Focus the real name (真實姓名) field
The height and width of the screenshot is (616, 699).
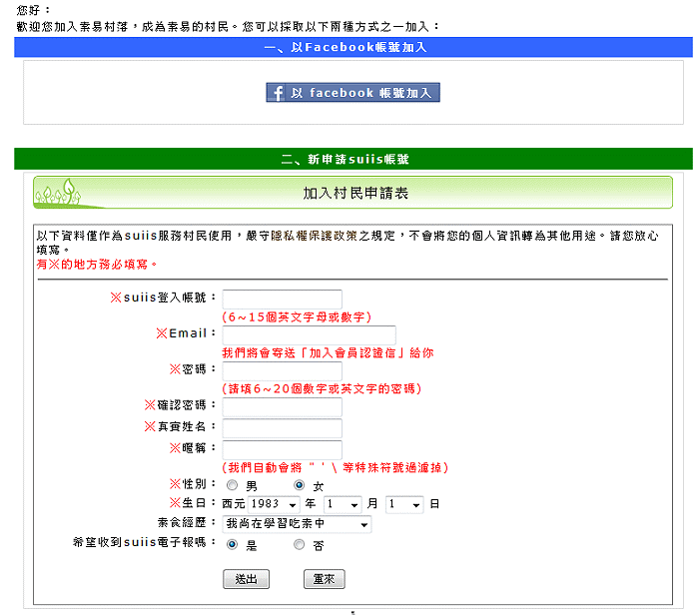[282, 427]
